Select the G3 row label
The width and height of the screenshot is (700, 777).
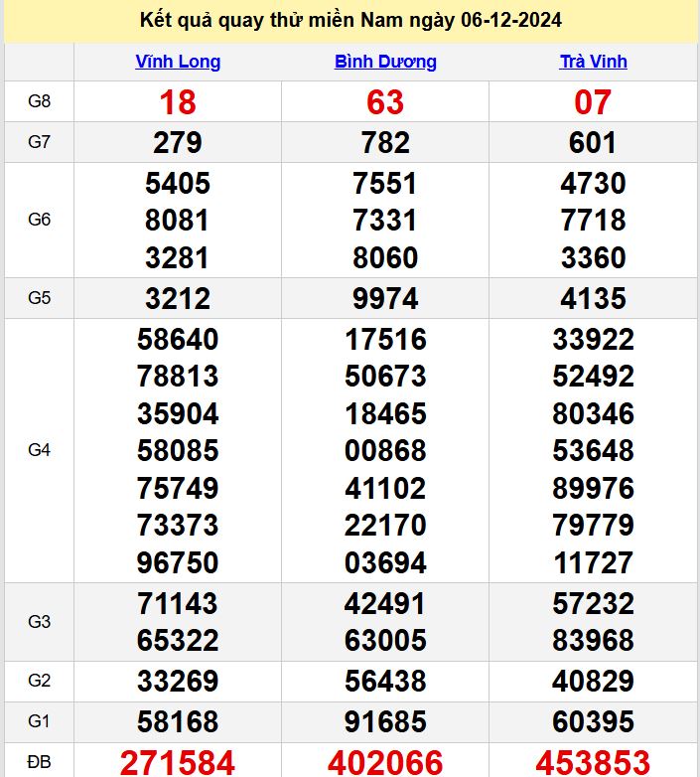[x=39, y=621]
